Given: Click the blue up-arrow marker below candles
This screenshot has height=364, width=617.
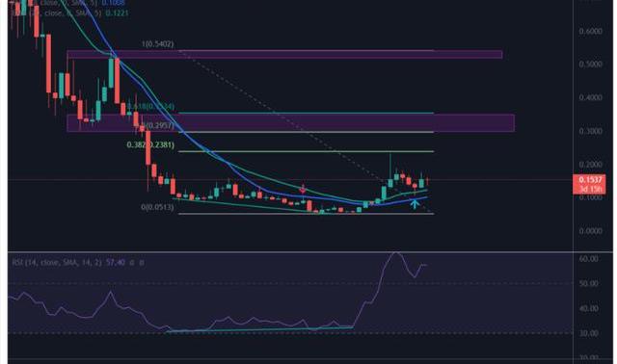Looking at the screenshot, I should [415, 204].
